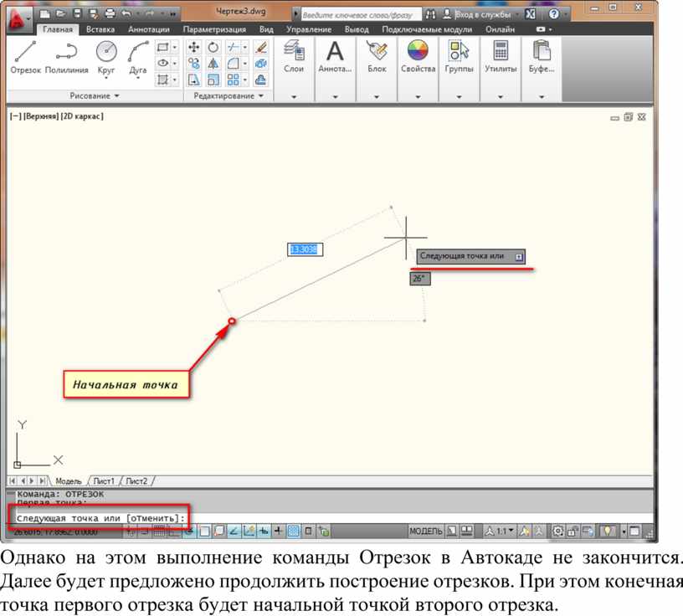
Task: Select the Полилиния polyline tool
Action: pyautogui.click(x=67, y=58)
